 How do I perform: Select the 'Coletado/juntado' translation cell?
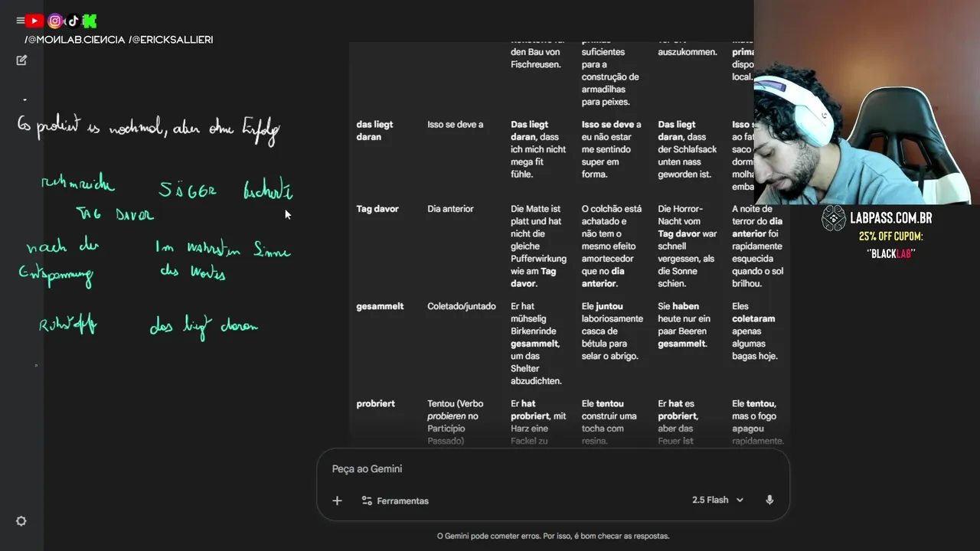(462, 306)
